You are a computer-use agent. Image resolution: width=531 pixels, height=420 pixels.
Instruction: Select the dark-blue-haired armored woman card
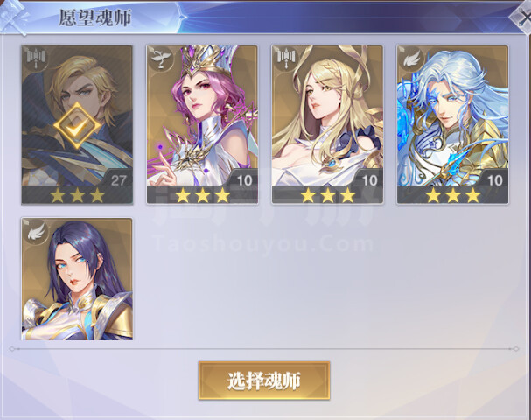pyautogui.click(x=77, y=279)
